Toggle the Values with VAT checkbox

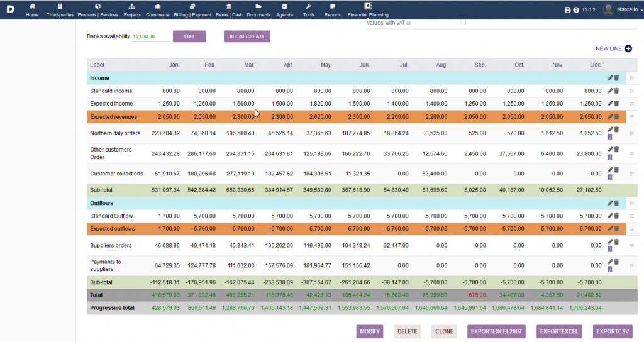(463, 23)
